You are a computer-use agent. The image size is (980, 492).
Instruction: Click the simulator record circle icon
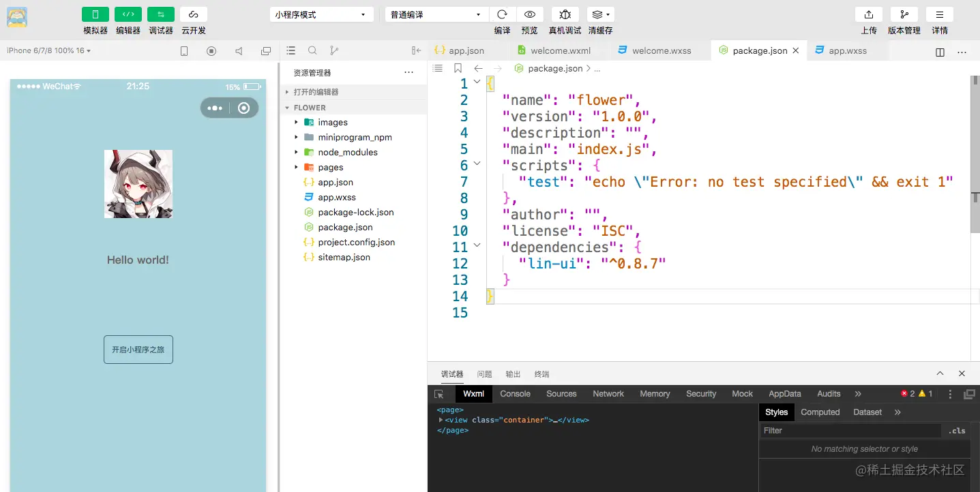point(211,51)
